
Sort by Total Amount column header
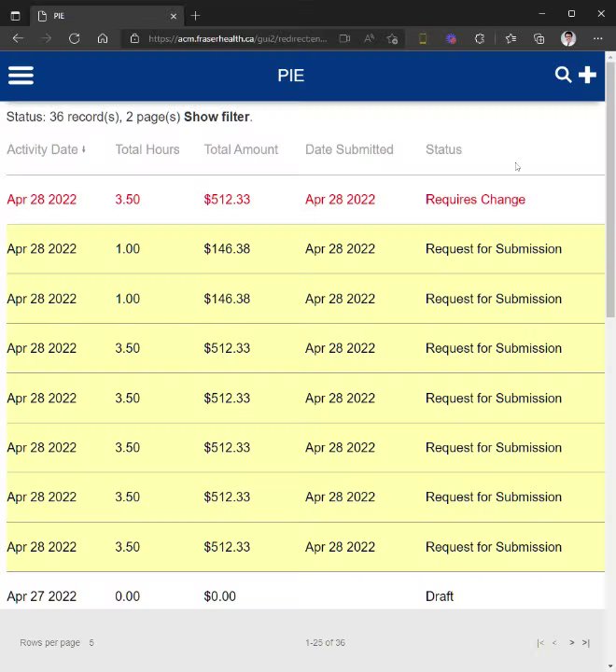point(241,149)
